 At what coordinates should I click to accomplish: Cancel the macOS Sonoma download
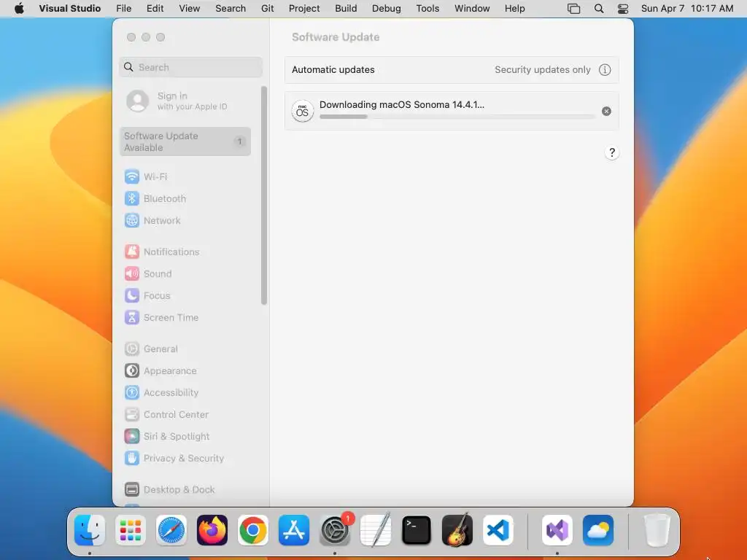pyautogui.click(x=606, y=112)
